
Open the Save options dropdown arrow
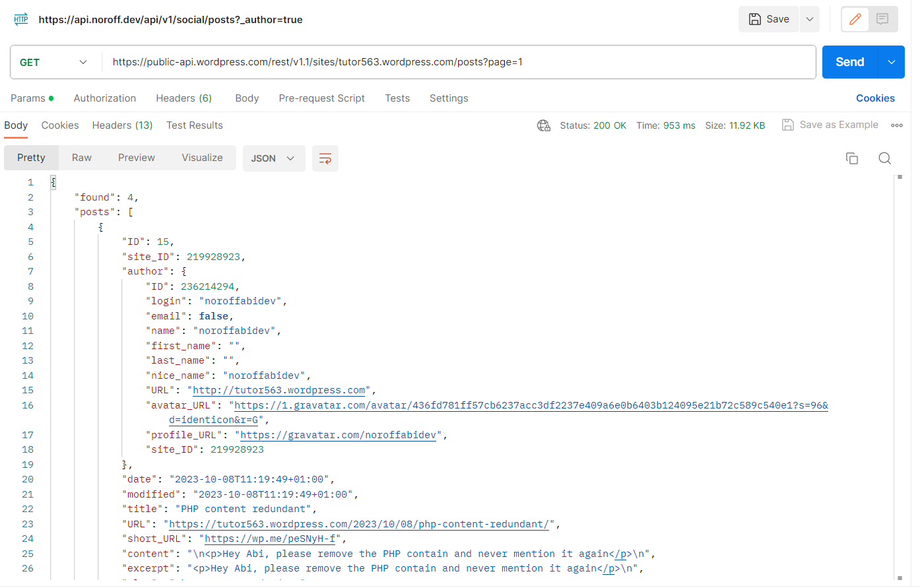[810, 19]
